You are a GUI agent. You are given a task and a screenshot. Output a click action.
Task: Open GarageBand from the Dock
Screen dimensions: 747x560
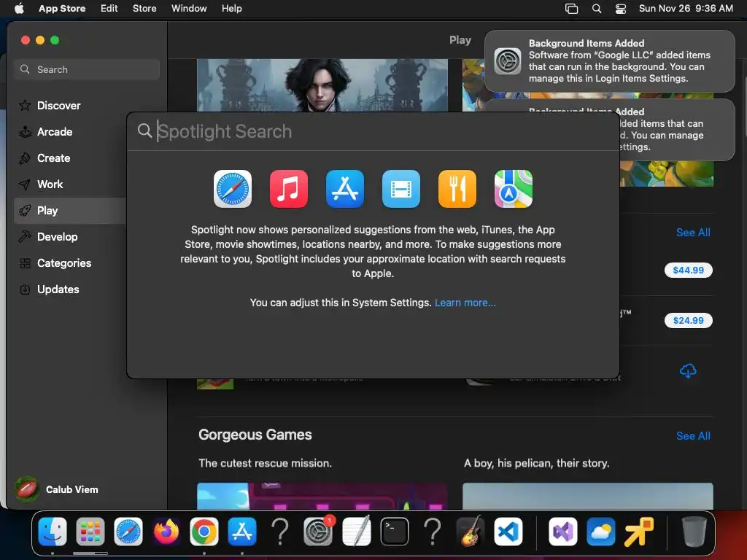pyautogui.click(x=471, y=532)
